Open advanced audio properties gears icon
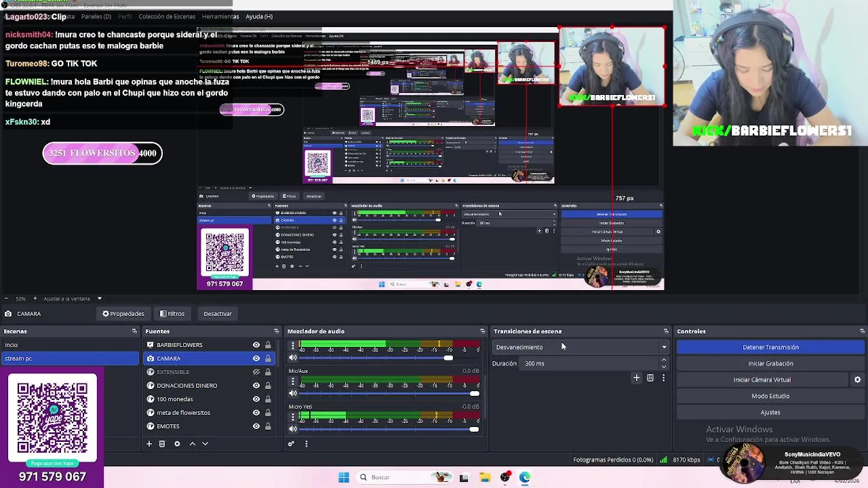The width and height of the screenshot is (868, 488). (291, 444)
